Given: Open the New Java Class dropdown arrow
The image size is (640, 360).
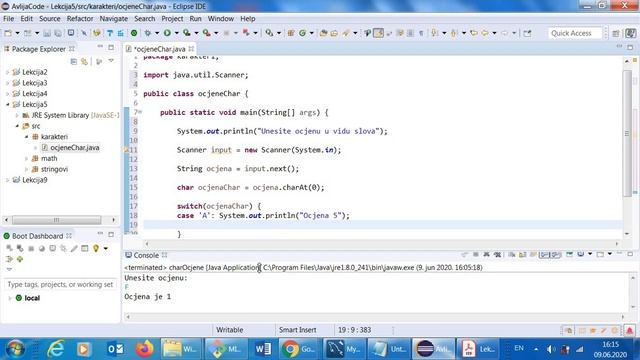Looking at the screenshot, I should (x=311, y=33).
